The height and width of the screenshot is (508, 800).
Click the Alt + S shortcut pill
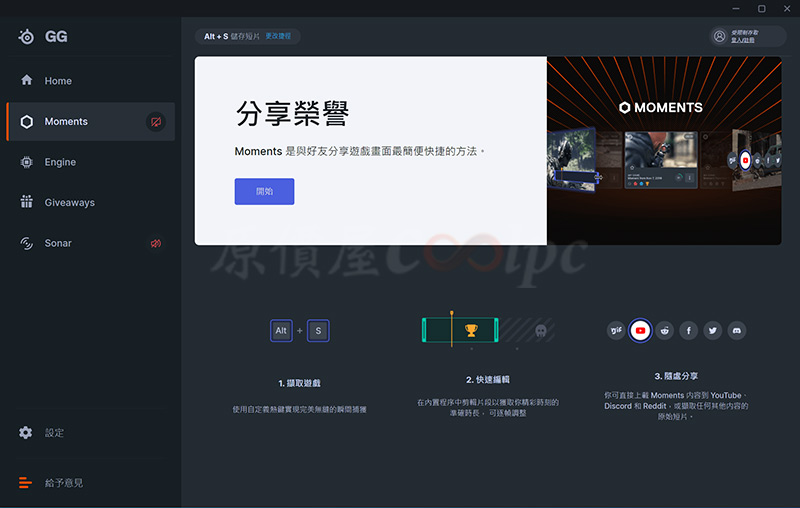pyautogui.click(x=247, y=36)
